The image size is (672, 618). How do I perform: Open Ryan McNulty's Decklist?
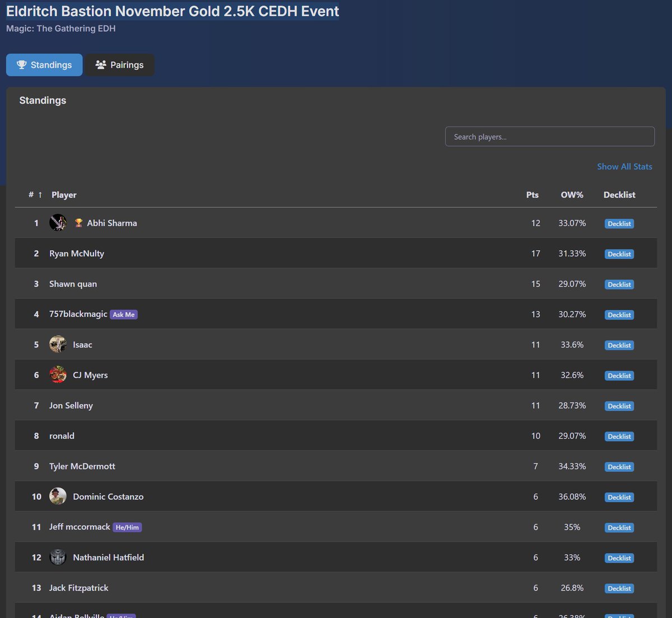pyautogui.click(x=619, y=254)
